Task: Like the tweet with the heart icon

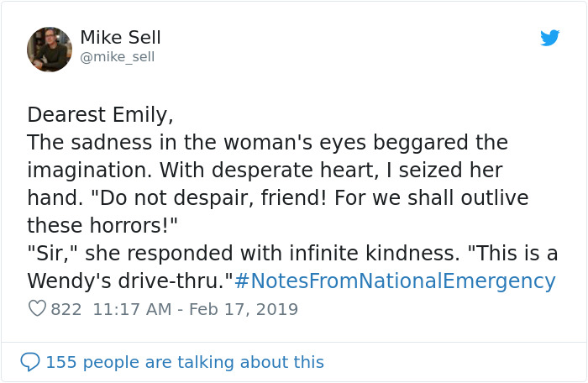Action: tap(37, 309)
